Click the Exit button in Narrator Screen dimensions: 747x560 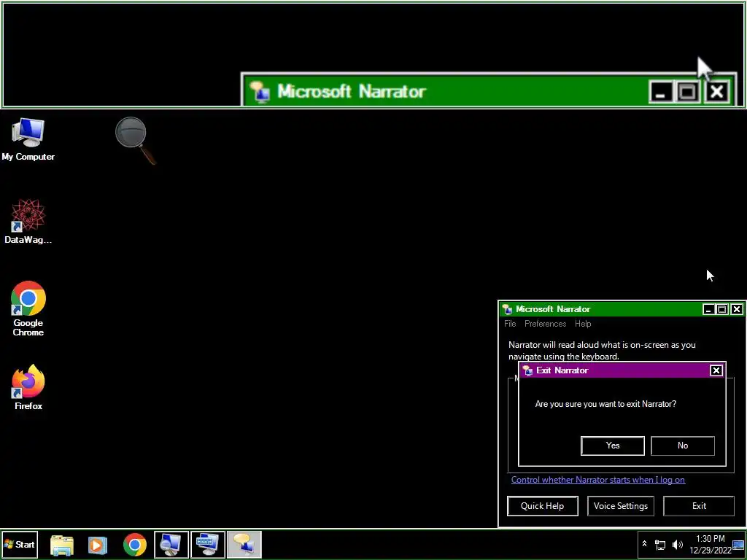click(x=699, y=506)
